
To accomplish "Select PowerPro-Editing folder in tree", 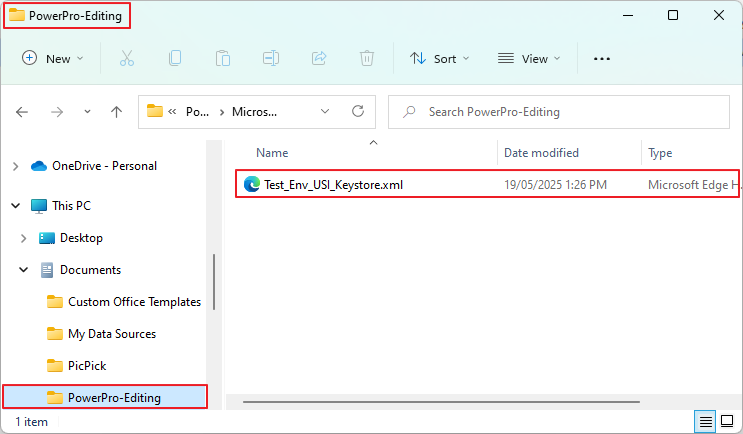I will click(105, 397).
